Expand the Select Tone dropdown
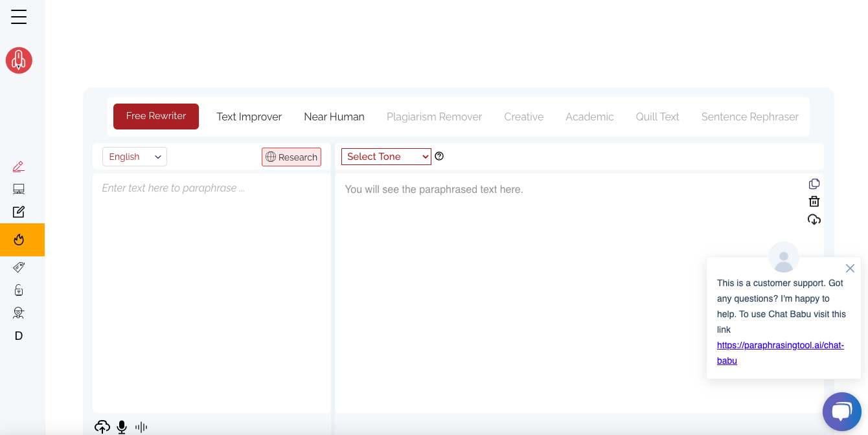Screen dimensions: 868x435 click(x=386, y=157)
